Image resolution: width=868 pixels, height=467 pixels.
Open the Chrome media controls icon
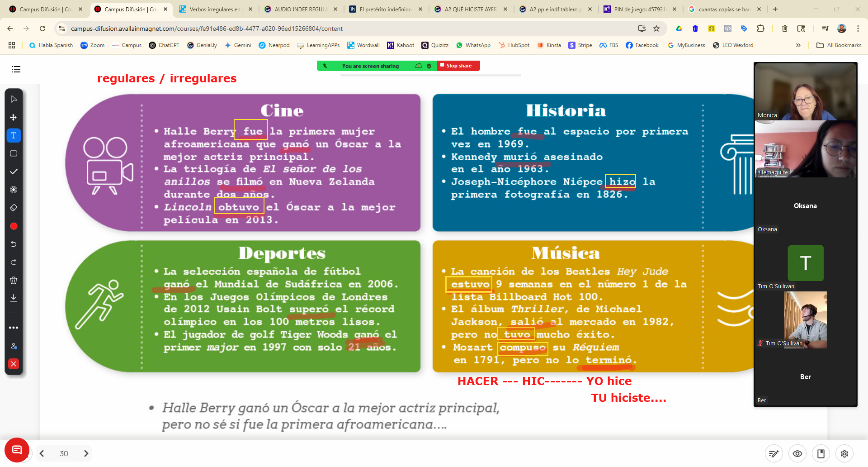click(826, 29)
